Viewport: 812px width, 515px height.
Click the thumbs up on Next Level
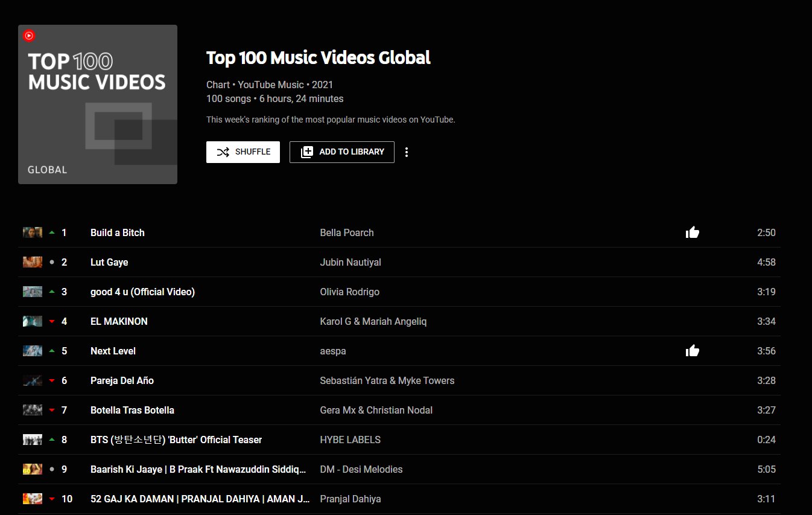(692, 350)
